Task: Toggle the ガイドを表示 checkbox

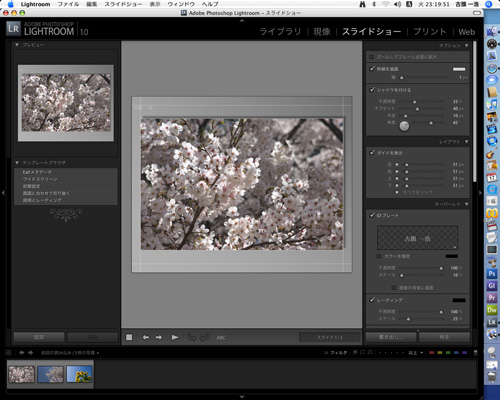Action: (x=372, y=153)
